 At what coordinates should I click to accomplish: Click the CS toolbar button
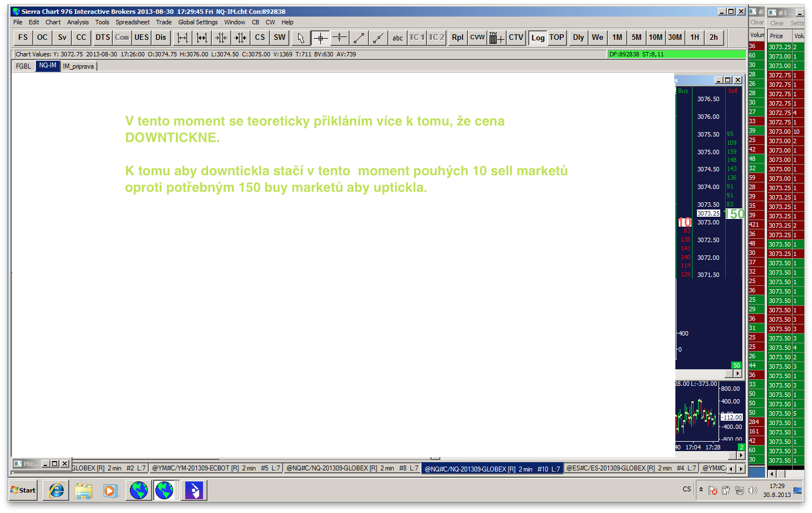(260, 38)
